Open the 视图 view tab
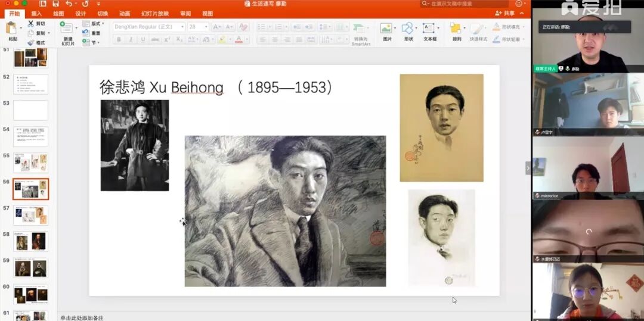The image size is (644, 321). pos(208,14)
